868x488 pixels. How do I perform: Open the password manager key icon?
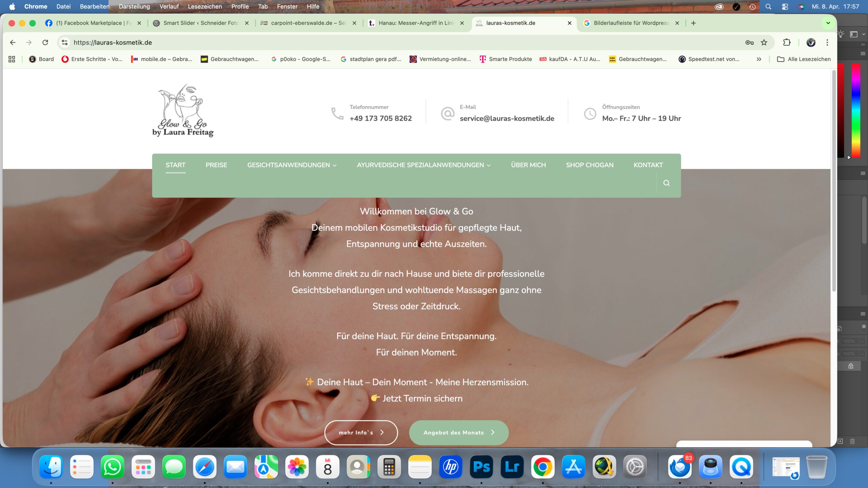pos(749,42)
